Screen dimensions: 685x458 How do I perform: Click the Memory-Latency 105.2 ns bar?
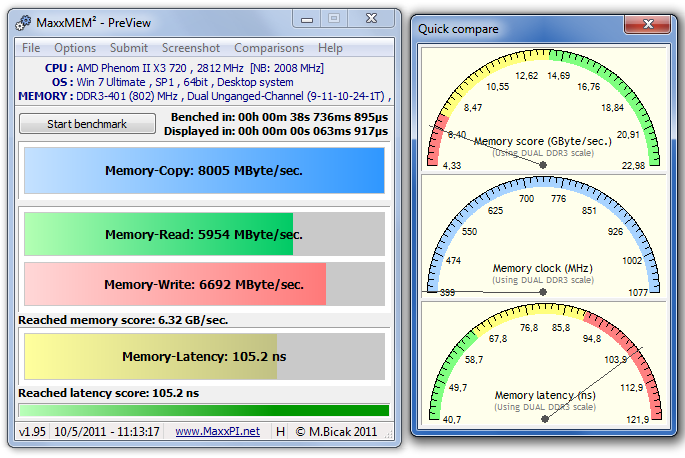204,355
